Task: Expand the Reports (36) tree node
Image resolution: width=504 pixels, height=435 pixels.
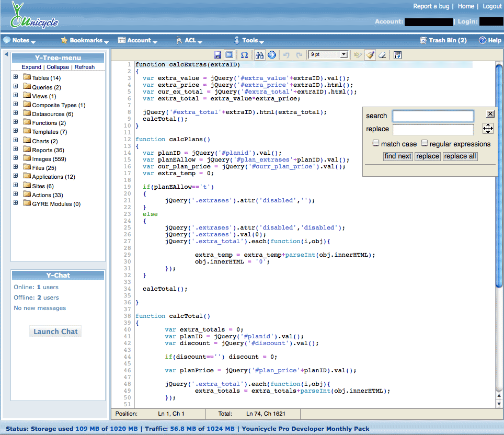Action: (16, 150)
